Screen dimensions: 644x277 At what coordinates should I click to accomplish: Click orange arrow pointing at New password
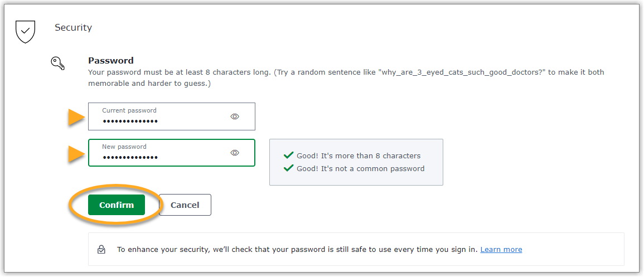pos(76,153)
